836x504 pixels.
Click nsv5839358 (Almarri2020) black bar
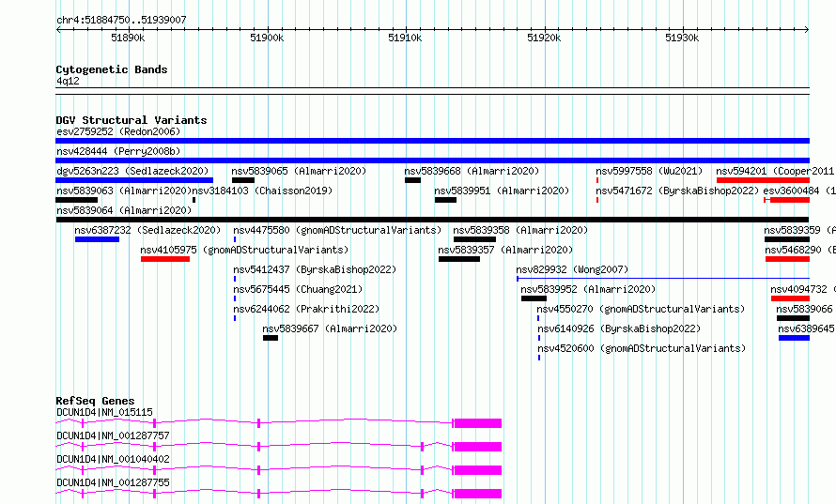[x=474, y=239]
